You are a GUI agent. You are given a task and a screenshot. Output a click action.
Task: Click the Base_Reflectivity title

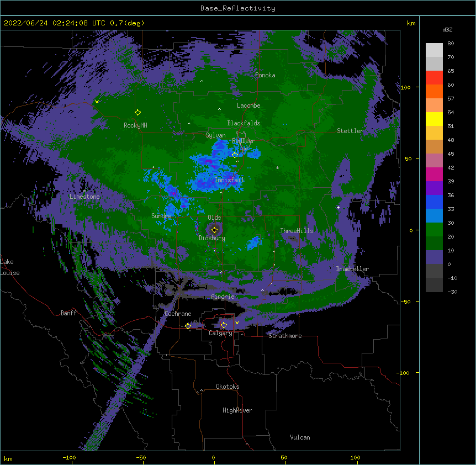click(238, 8)
